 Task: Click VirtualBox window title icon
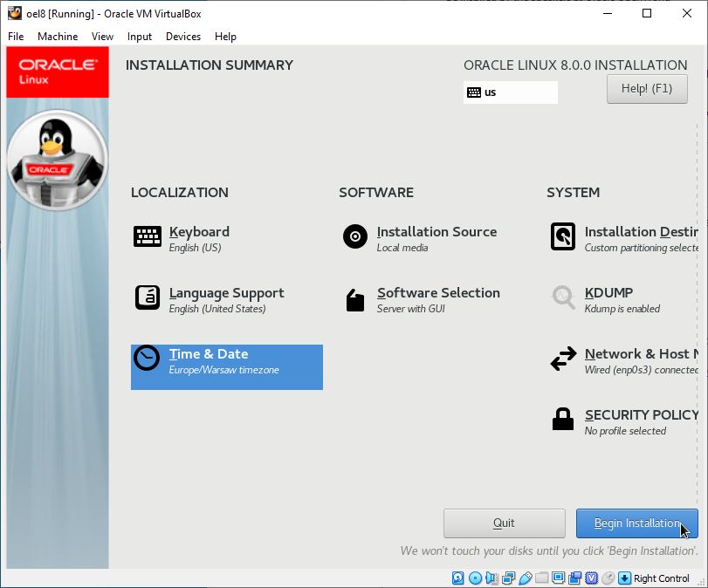tap(15, 13)
